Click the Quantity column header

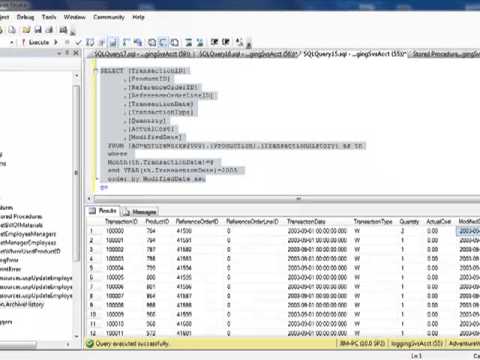409,221
